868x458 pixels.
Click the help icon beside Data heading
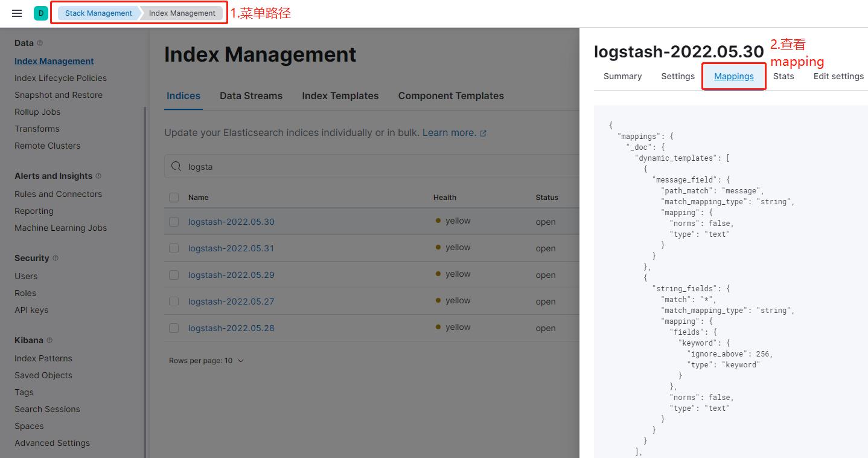pos(40,43)
